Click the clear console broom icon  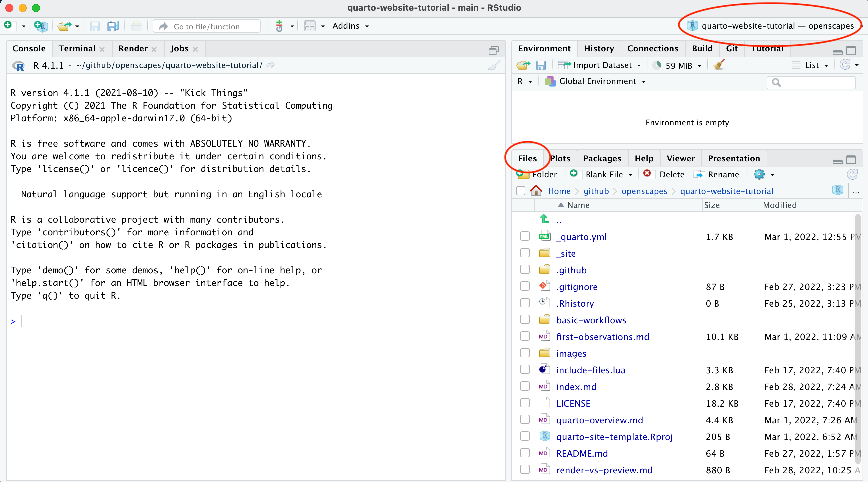tap(494, 65)
